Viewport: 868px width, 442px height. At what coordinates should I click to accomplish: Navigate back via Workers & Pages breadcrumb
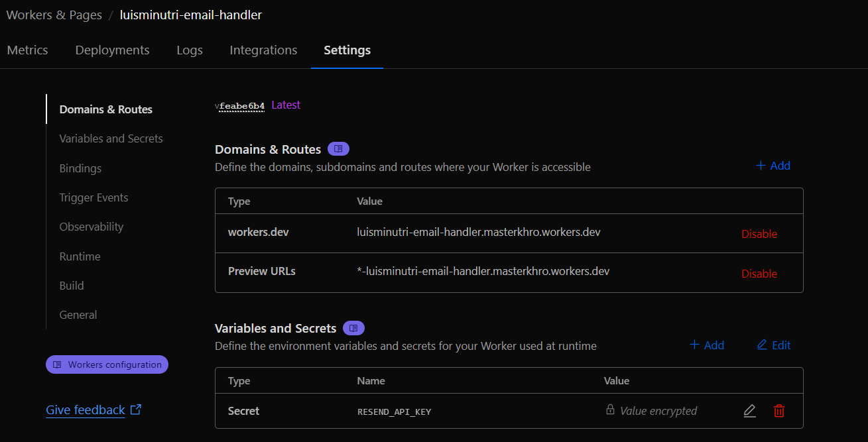click(54, 15)
